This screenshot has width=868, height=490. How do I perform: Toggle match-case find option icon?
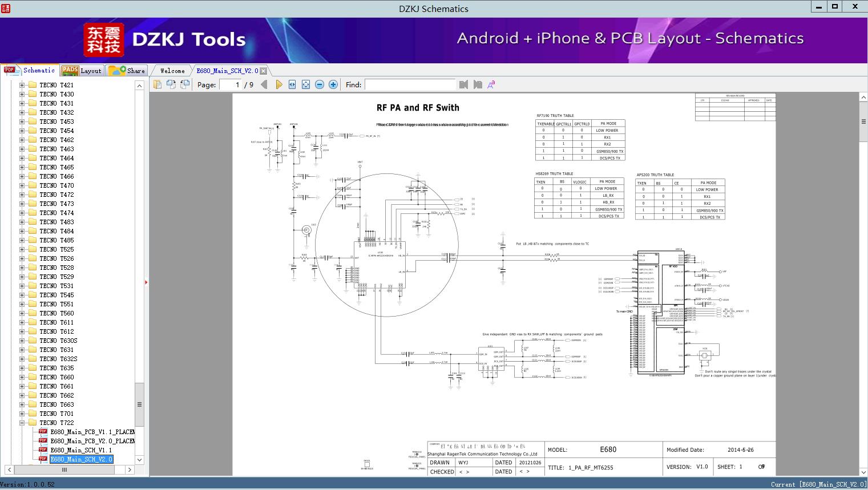[491, 84]
